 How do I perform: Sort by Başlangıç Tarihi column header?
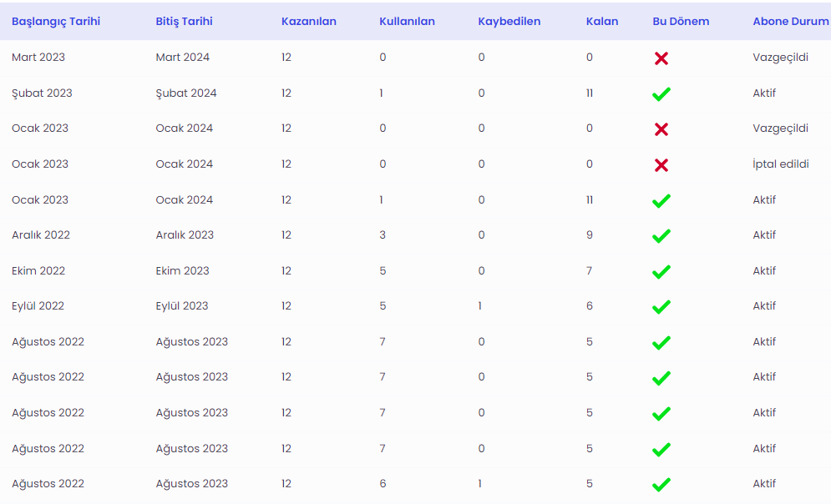coord(56,21)
